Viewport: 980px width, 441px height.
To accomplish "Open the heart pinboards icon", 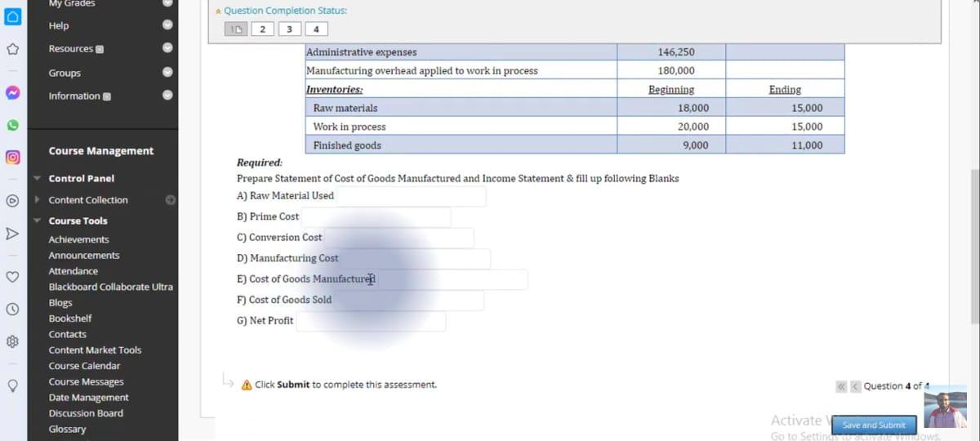I will point(12,277).
